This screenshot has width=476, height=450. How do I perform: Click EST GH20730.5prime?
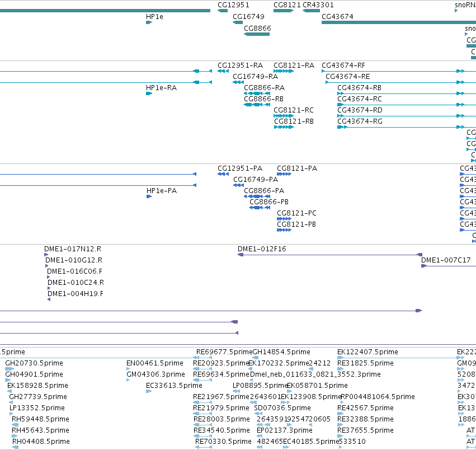click(x=34, y=363)
